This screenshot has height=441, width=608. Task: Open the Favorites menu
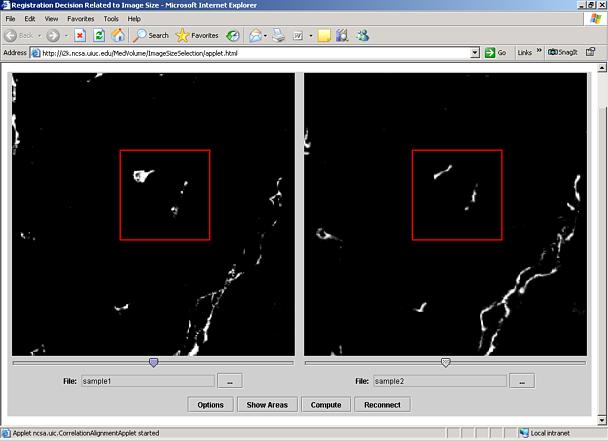[80, 18]
